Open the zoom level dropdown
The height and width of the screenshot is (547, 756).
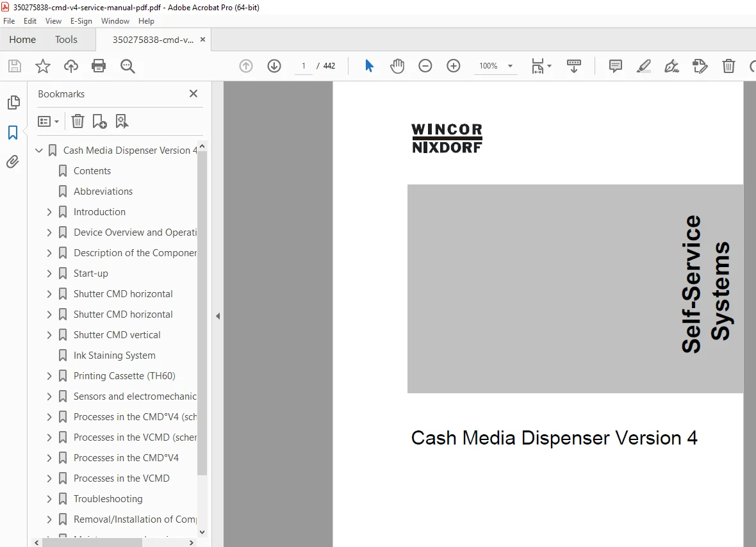click(510, 66)
